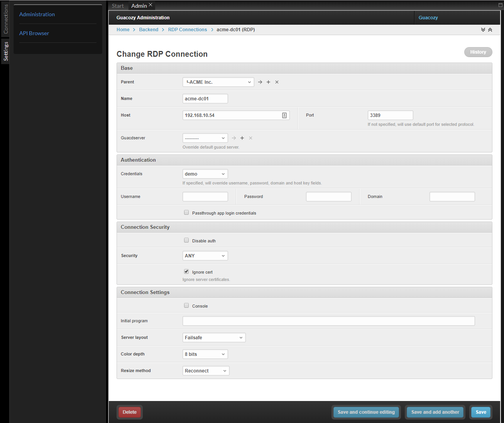Switch to the Start tab
Image resolution: width=504 pixels, height=423 pixels.
[x=118, y=6]
